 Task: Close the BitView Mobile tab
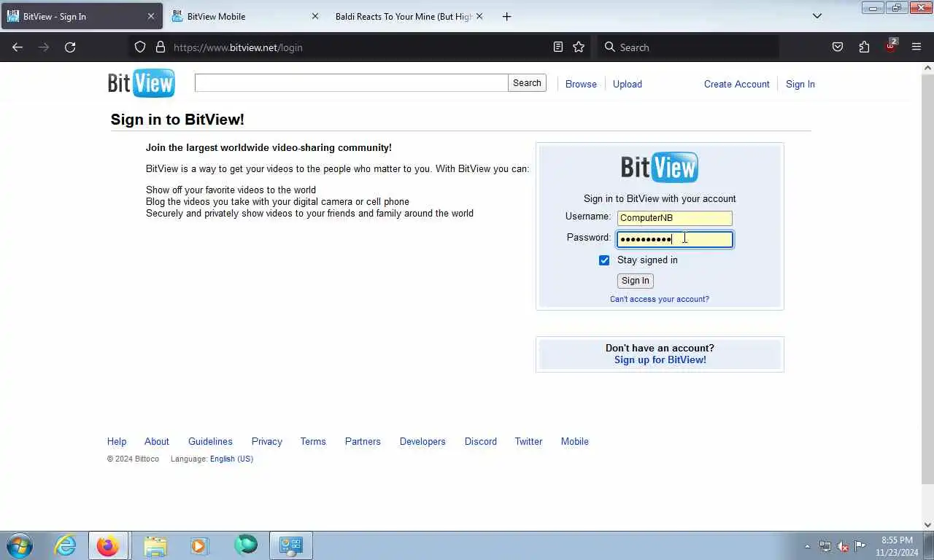[x=315, y=16]
